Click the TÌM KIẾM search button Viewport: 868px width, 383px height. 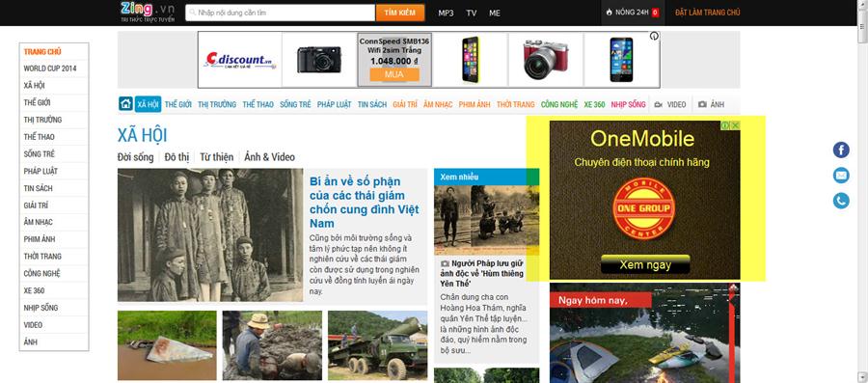tap(400, 13)
